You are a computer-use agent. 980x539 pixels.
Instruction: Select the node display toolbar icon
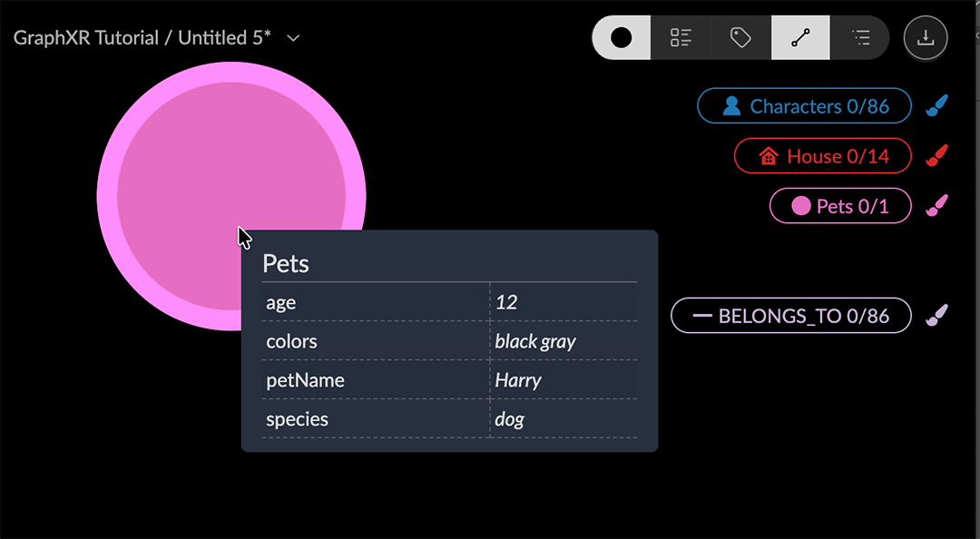tap(620, 37)
